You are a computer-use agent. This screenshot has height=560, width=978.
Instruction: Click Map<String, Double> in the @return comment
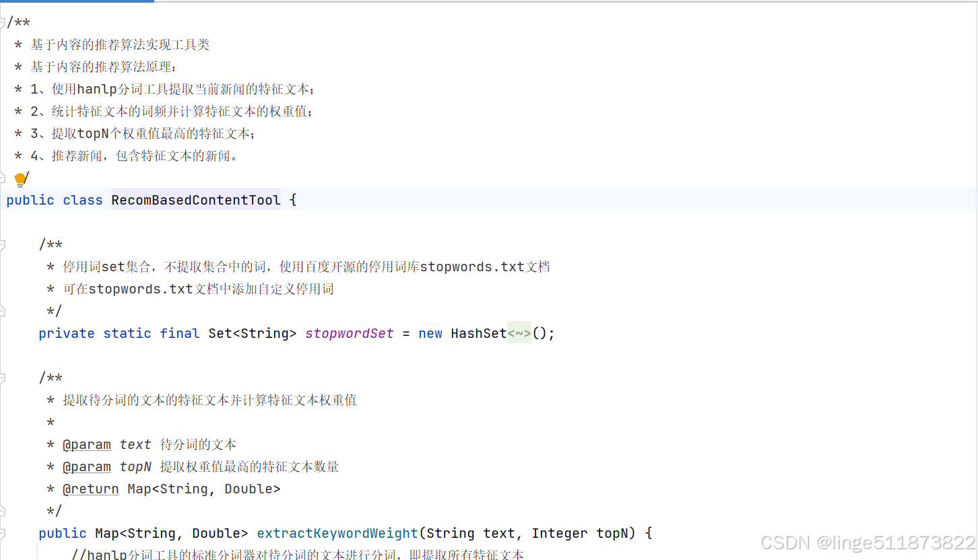[204, 489]
